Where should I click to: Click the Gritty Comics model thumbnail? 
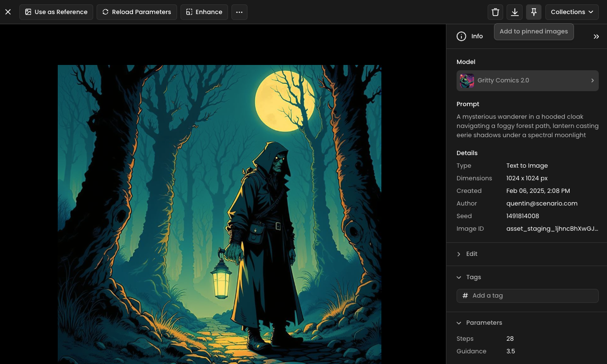click(467, 80)
